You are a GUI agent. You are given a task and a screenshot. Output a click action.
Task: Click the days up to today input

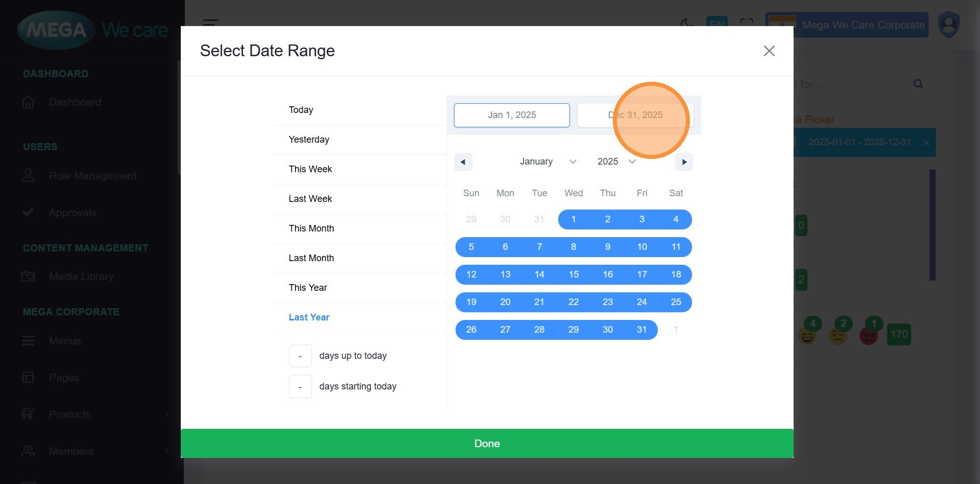coord(300,356)
